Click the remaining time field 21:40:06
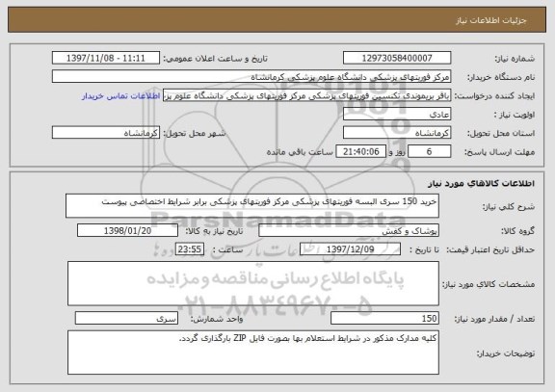Screen dimensions: 555x392 click(x=360, y=151)
